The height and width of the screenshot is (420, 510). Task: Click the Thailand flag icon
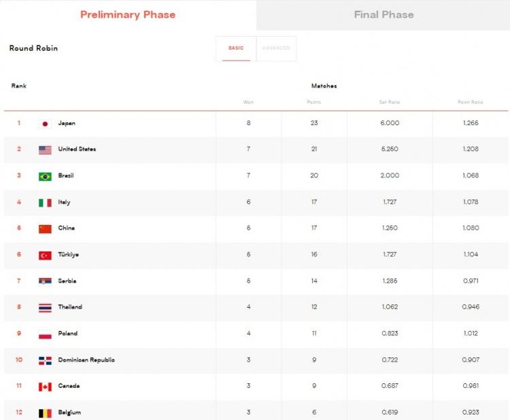45,307
